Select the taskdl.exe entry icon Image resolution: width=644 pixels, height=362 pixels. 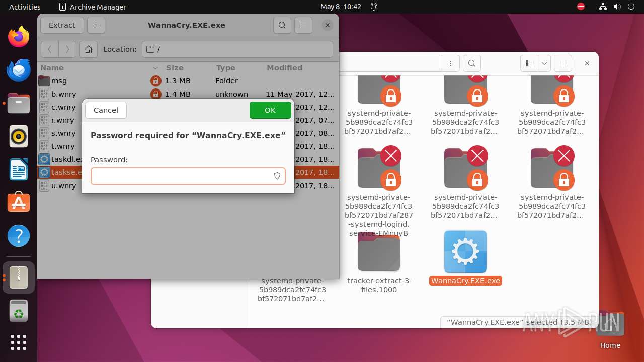click(44, 159)
